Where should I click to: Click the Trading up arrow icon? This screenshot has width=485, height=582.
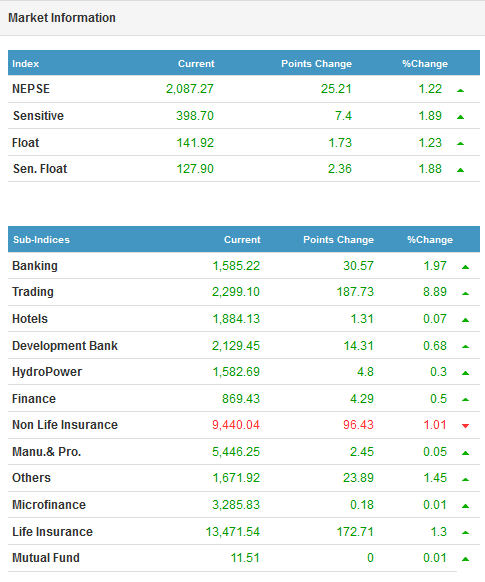coord(466,294)
